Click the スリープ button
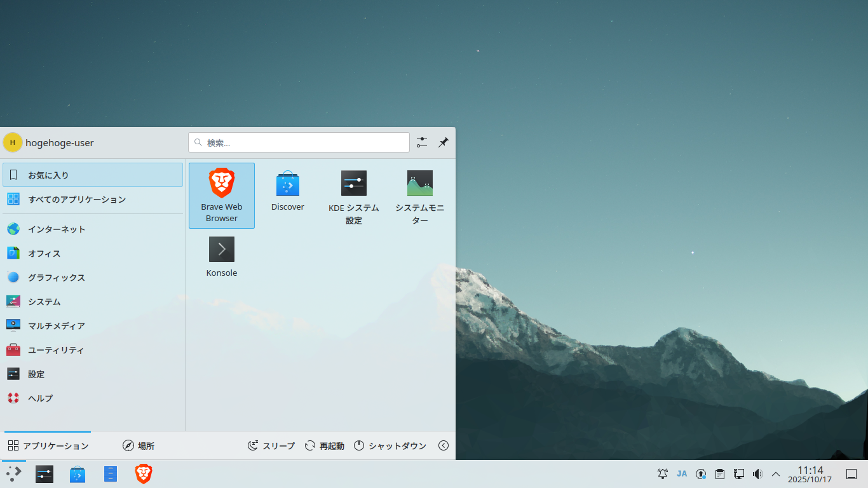Image resolution: width=868 pixels, height=488 pixels. 271,445
